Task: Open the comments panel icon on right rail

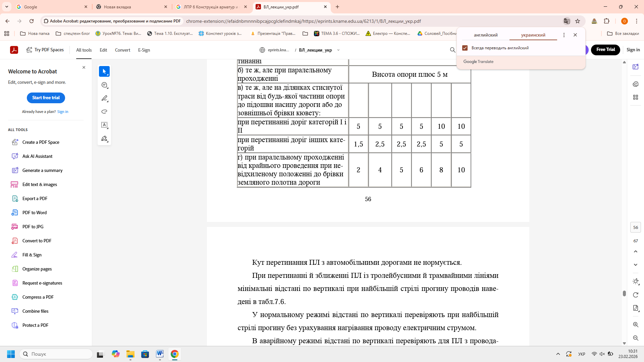Action: (636, 84)
